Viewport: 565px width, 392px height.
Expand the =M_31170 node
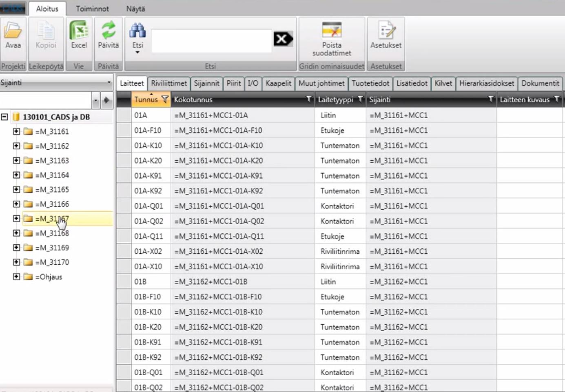tap(16, 262)
